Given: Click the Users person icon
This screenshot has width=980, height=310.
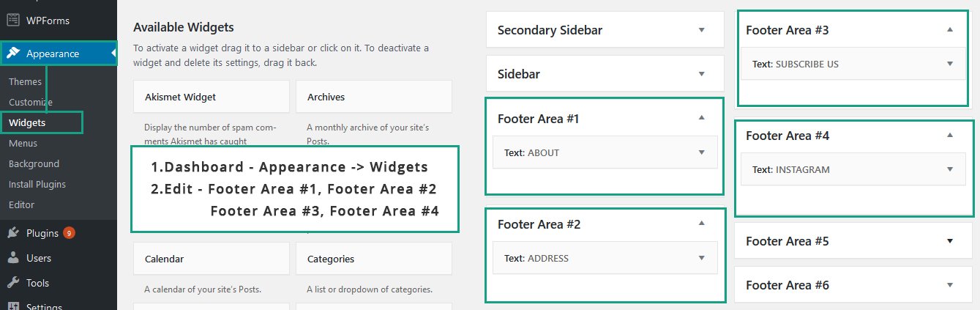Looking at the screenshot, I should (13, 258).
